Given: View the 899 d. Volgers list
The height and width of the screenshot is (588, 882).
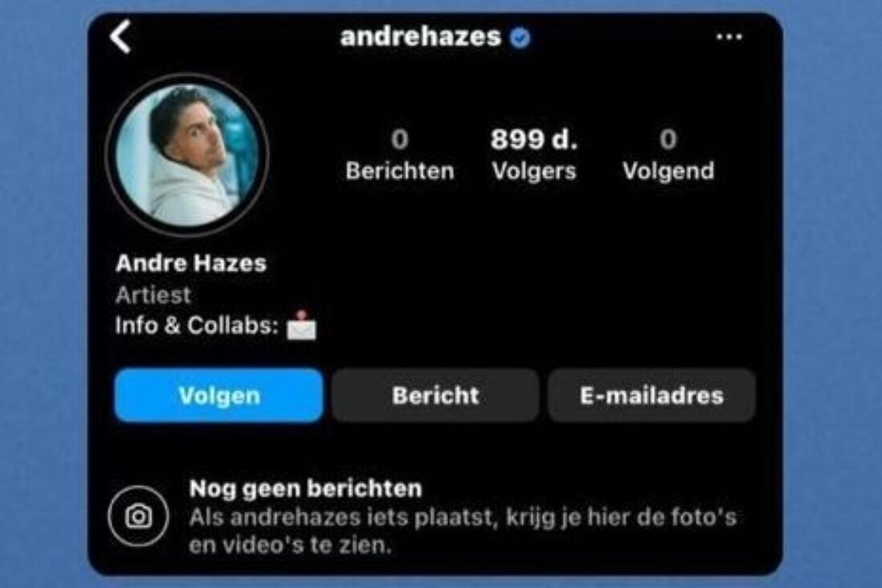Looking at the screenshot, I should click(x=534, y=155).
